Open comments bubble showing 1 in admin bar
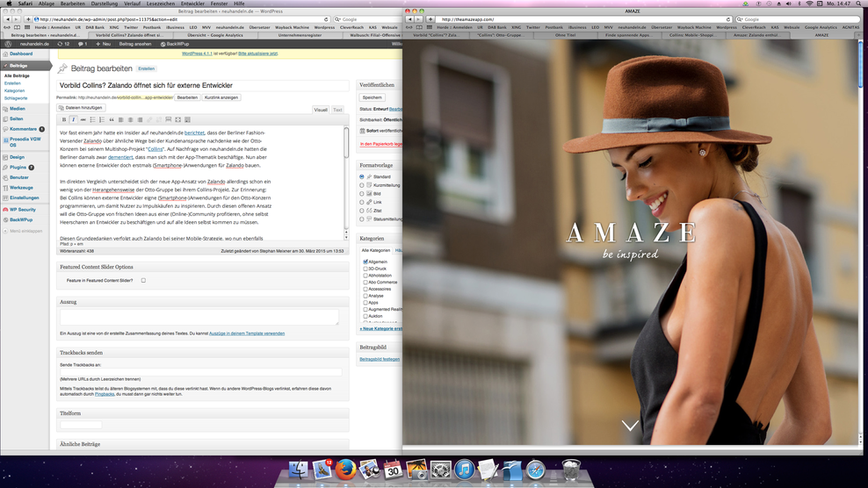Image resolution: width=868 pixels, height=488 pixels. coord(83,44)
